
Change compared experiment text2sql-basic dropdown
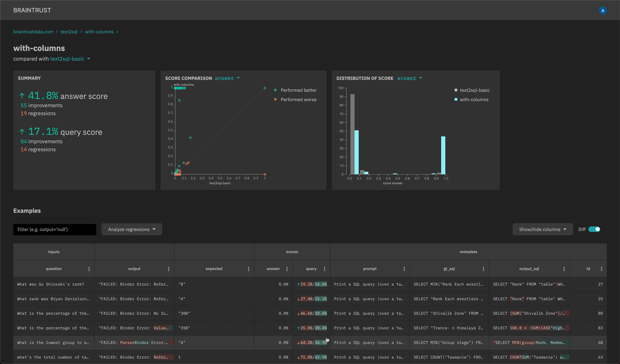point(70,59)
